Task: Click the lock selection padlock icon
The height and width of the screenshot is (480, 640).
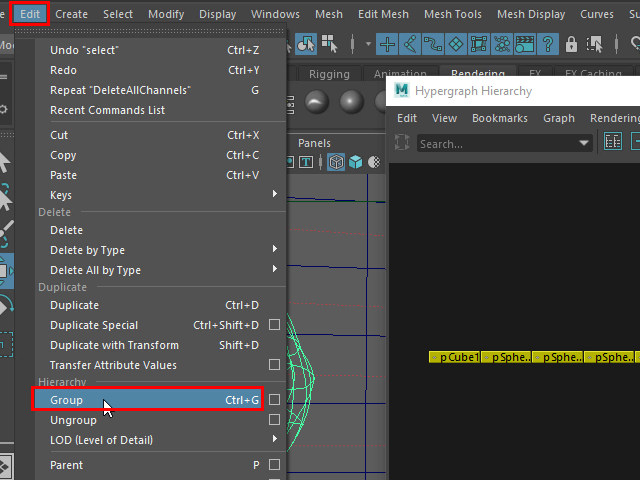Action: pos(571,44)
